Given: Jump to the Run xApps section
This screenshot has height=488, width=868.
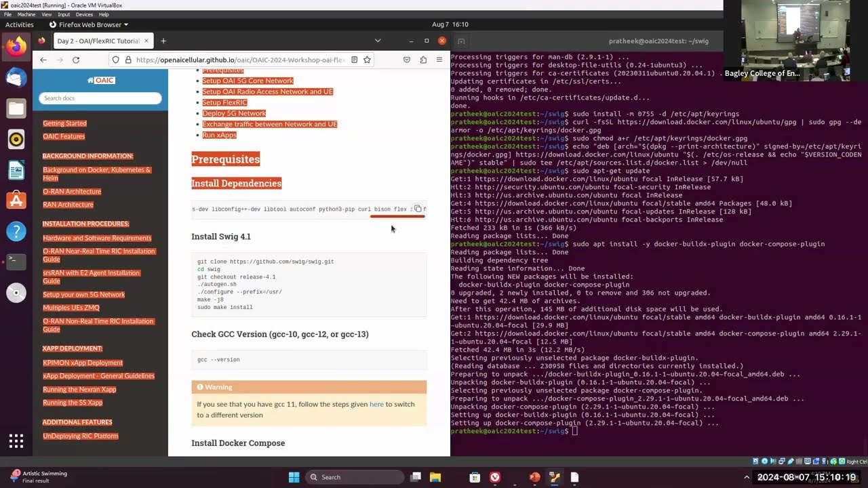Looking at the screenshot, I should click(x=219, y=135).
